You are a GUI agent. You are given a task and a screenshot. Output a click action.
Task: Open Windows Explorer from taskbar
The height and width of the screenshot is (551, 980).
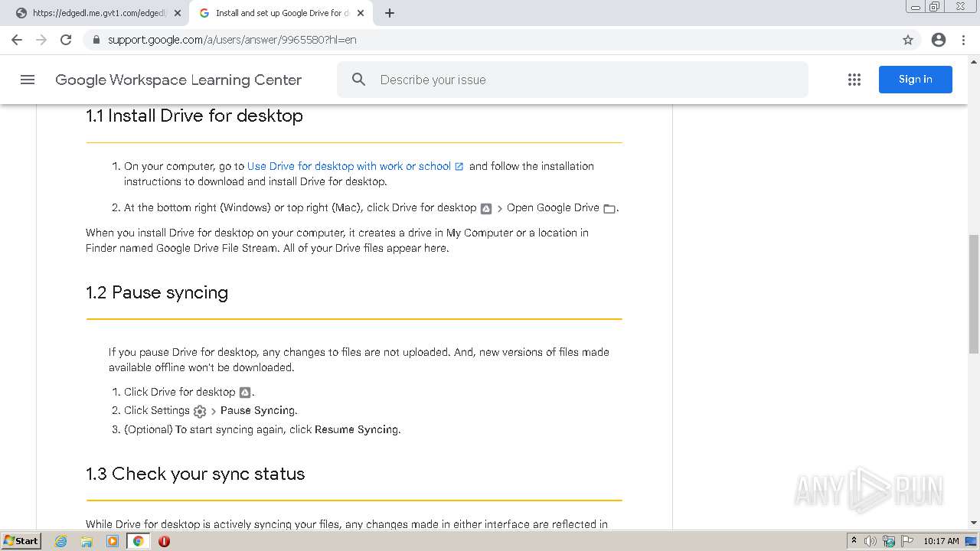click(87, 541)
